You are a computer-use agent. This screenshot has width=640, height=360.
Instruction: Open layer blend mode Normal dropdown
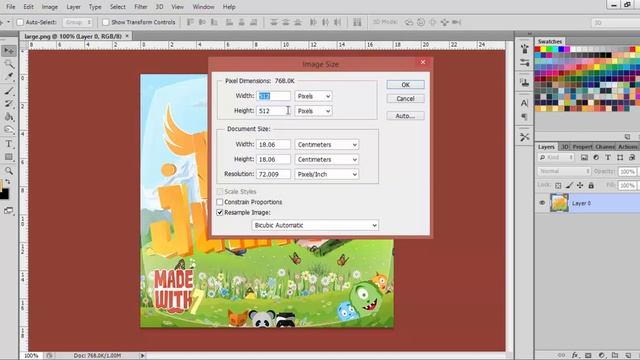click(564, 171)
